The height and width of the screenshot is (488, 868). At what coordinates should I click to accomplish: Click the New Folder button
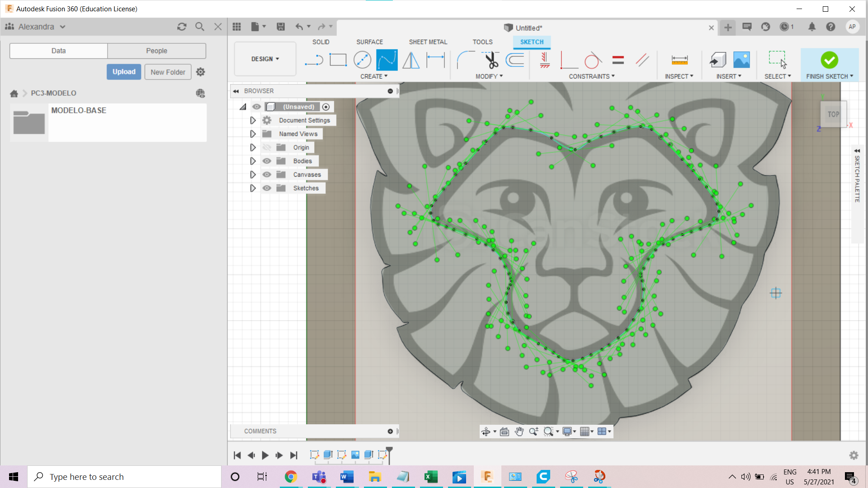(x=168, y=72)
